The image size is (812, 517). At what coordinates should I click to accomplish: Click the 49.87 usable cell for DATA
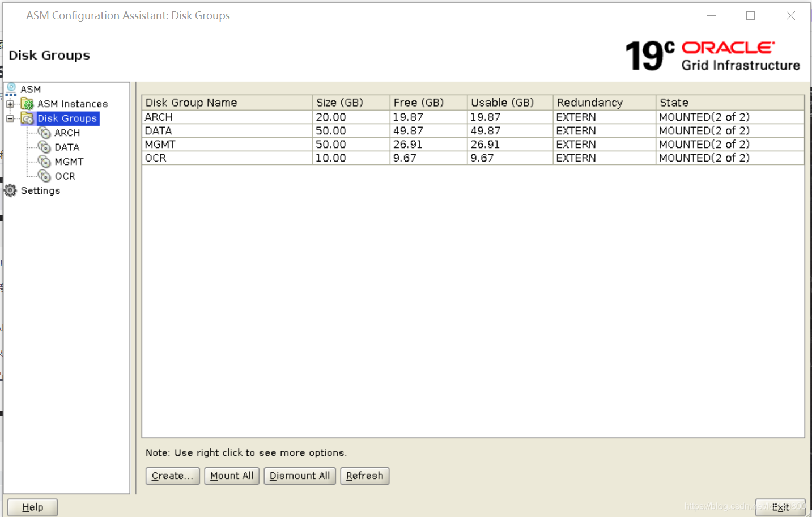pos(510,130)
